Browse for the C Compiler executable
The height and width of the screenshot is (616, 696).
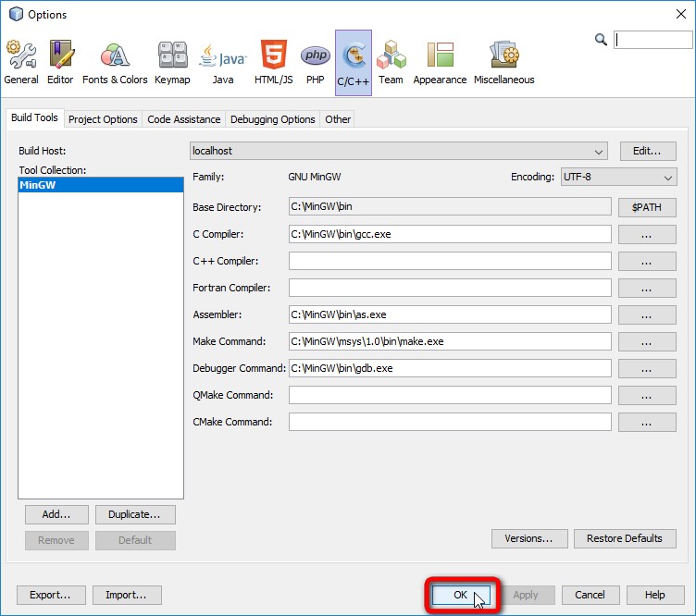(x=647, y=235)
